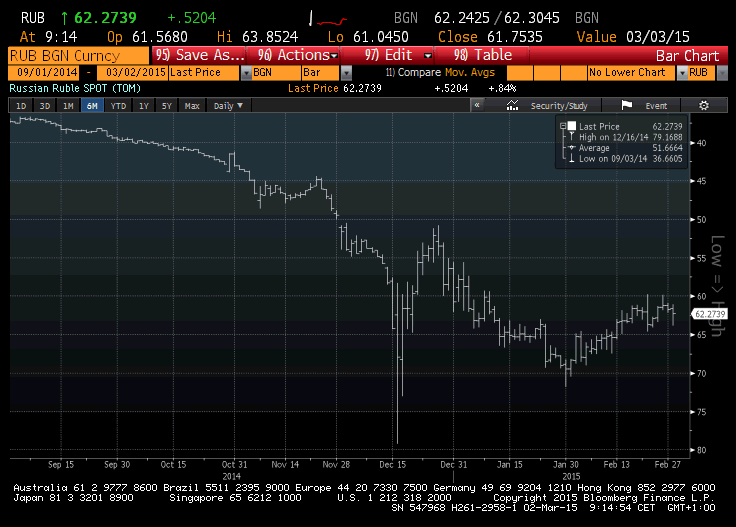The width and height of the screenshot is (736, 527).
Task: Click the first empty orange moving average field
Action: click(520, 73)
